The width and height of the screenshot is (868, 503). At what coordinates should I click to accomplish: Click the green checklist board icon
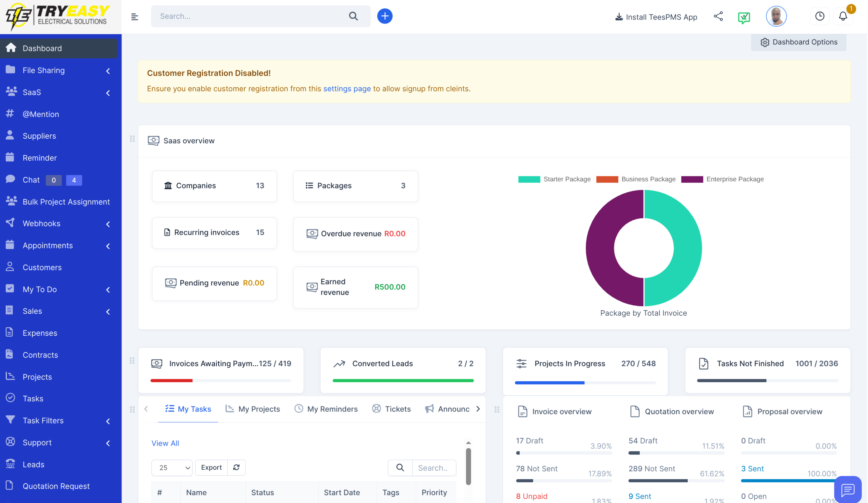[744, 17]
